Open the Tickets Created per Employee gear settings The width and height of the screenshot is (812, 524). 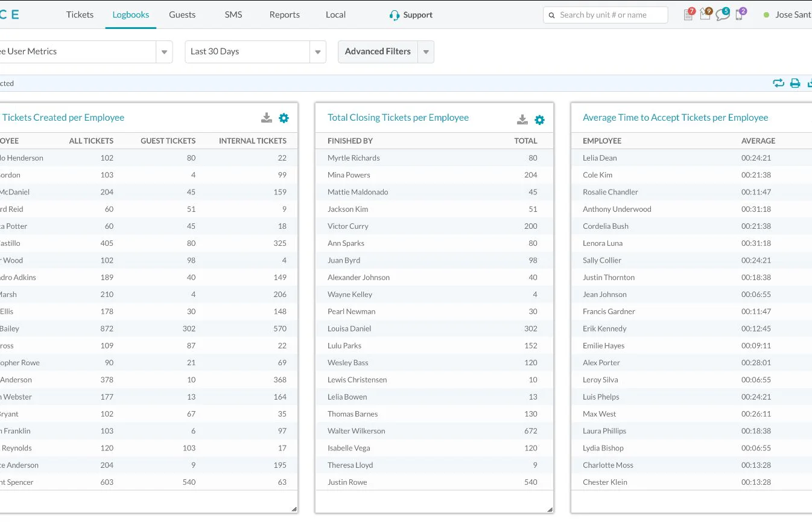click(x=284, y=118)
